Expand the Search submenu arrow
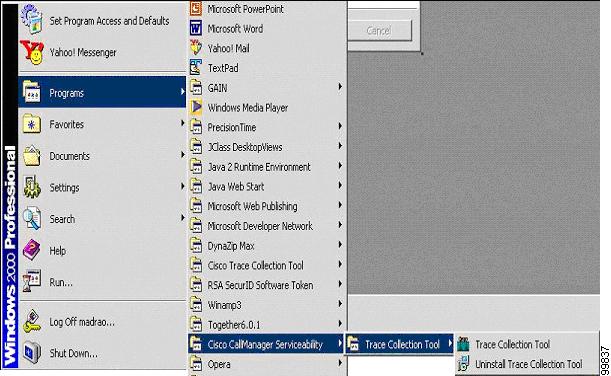The width and height of the screenshot is (611, 376). pyautogui.click(x=182, y=217)
